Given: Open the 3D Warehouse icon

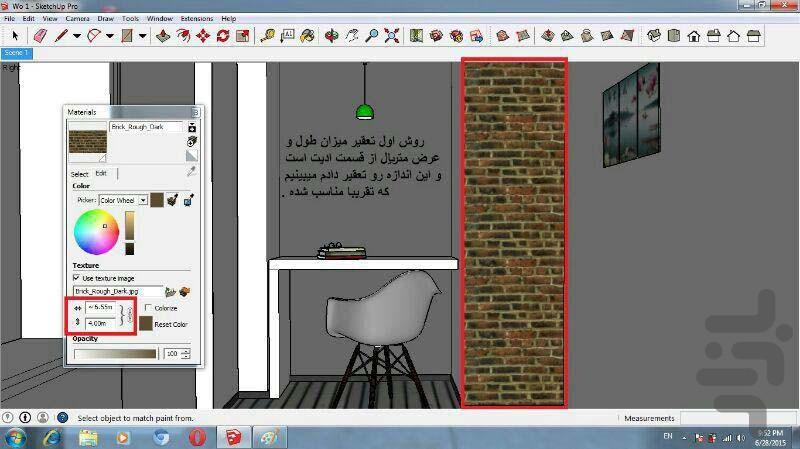Looking at the screenshot, I should click(436, 36).
